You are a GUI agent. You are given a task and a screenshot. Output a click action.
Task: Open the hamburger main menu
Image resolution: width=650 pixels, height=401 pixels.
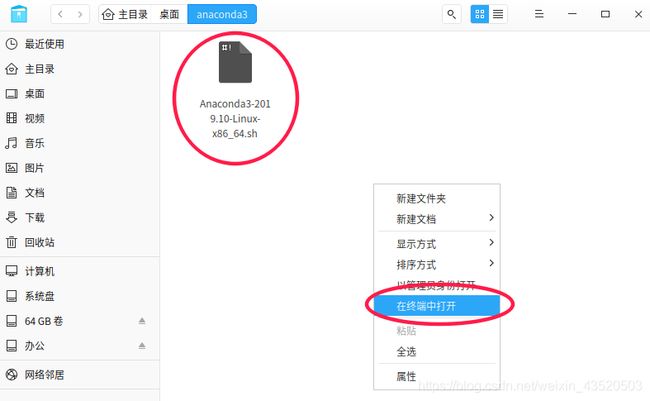click(539, 14)
